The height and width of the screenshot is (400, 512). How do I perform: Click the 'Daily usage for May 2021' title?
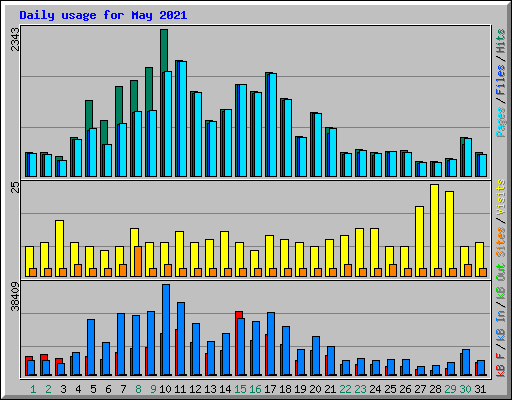point(103,15)
